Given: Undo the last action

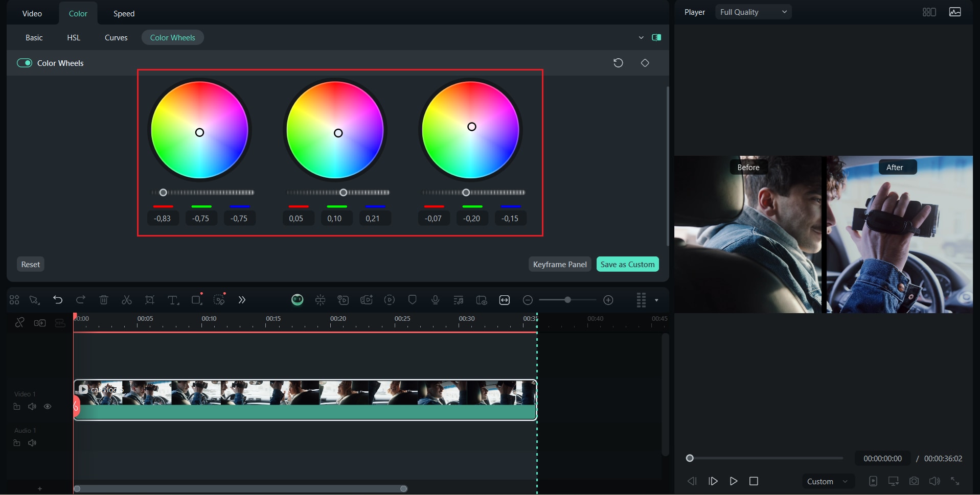Looking at the screenshot, I should [x=57, y=300].
